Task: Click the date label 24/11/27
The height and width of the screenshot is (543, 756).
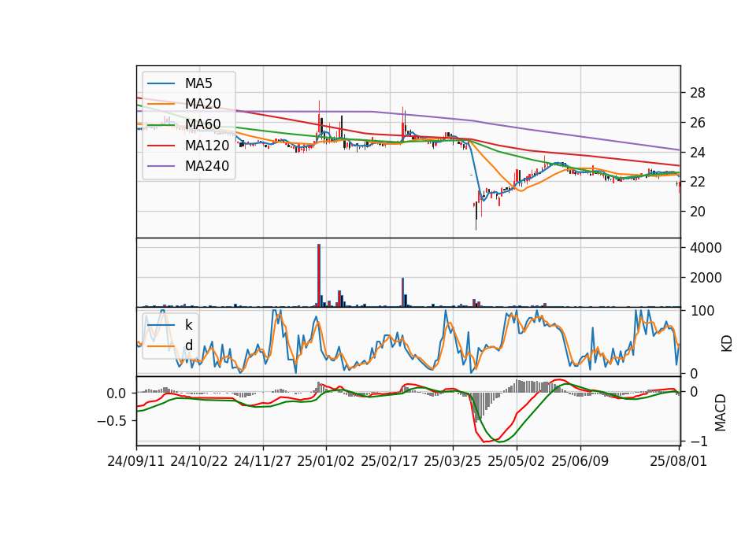Action: (263, 462)
